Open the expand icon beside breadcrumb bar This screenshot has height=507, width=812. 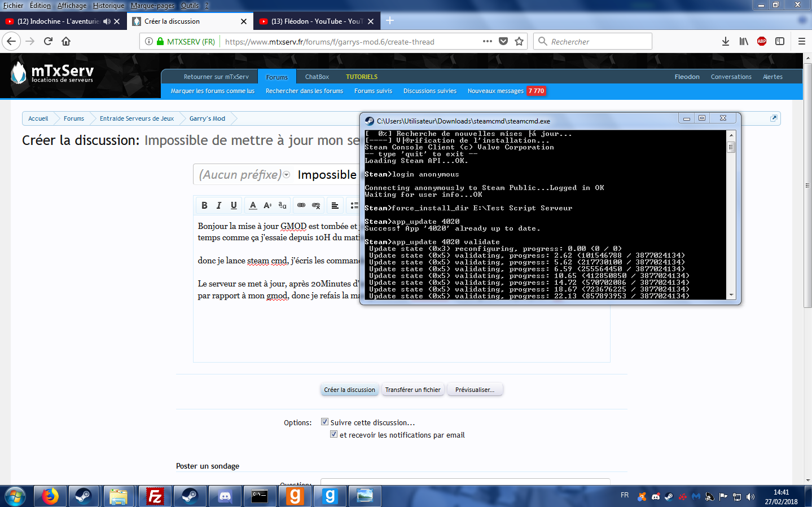[x=774, y=118]
